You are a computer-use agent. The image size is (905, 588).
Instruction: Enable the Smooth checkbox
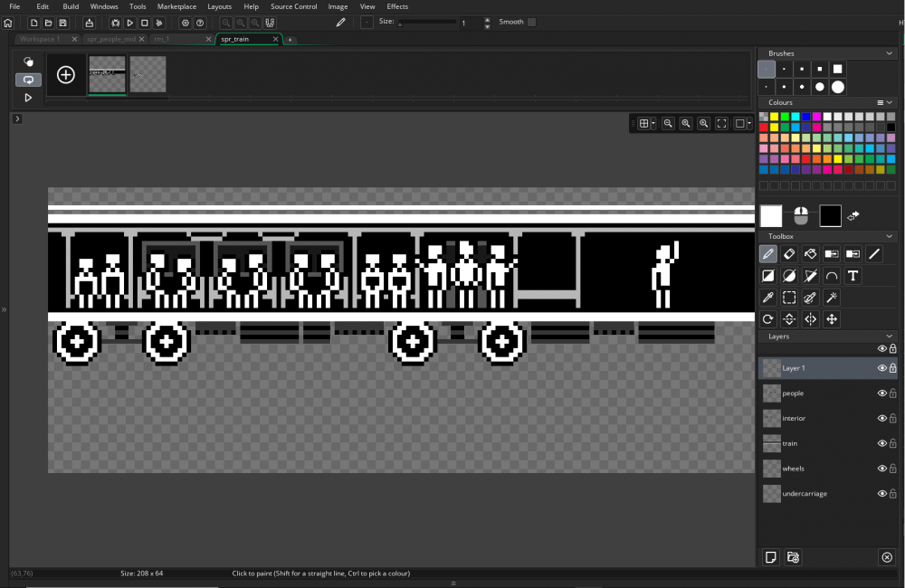pos(531,22)
